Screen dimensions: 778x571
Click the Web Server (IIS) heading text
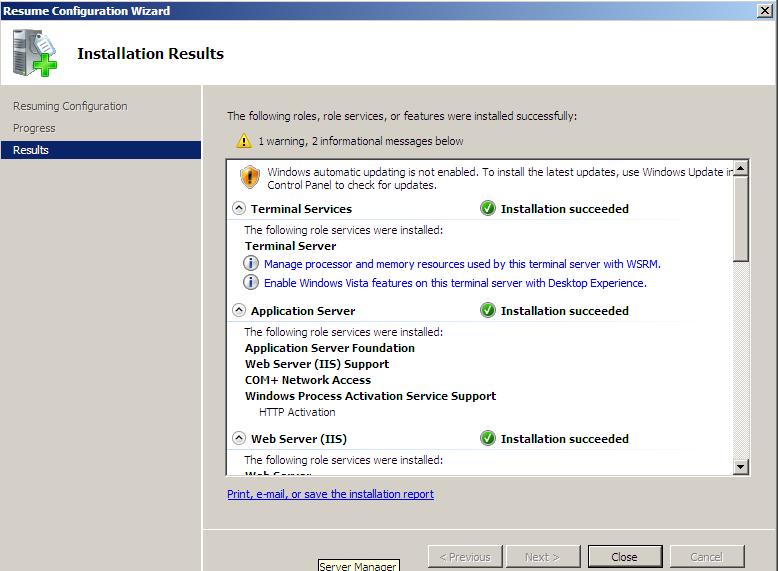299,439
